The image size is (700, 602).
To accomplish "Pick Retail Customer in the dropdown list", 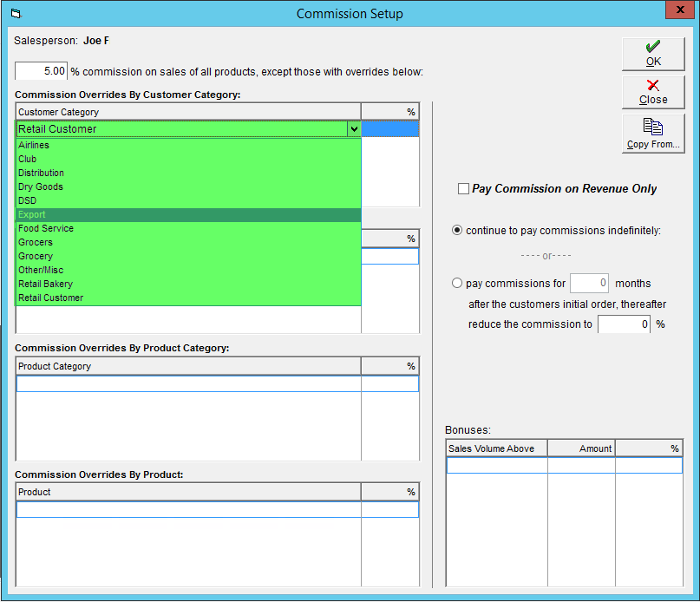I will [188, 298].
